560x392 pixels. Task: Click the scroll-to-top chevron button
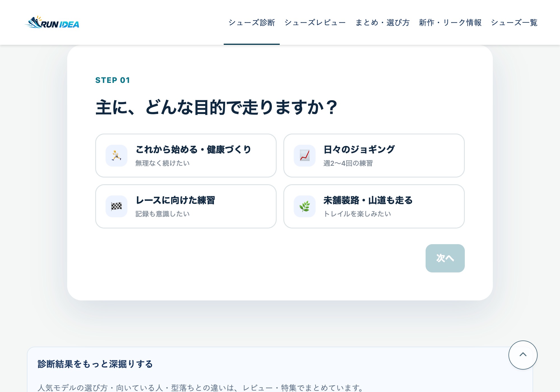pyautogui.click(x=523, y=355)
